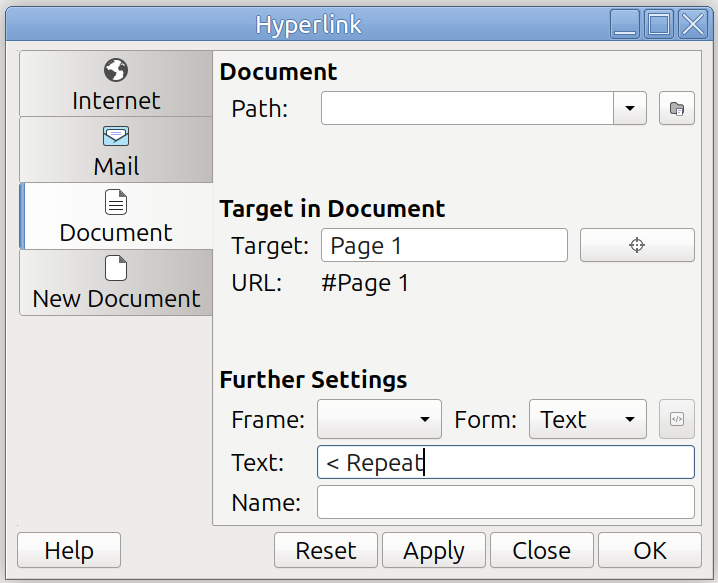Click the Events script icon button
718x583 pixels.
676,420
